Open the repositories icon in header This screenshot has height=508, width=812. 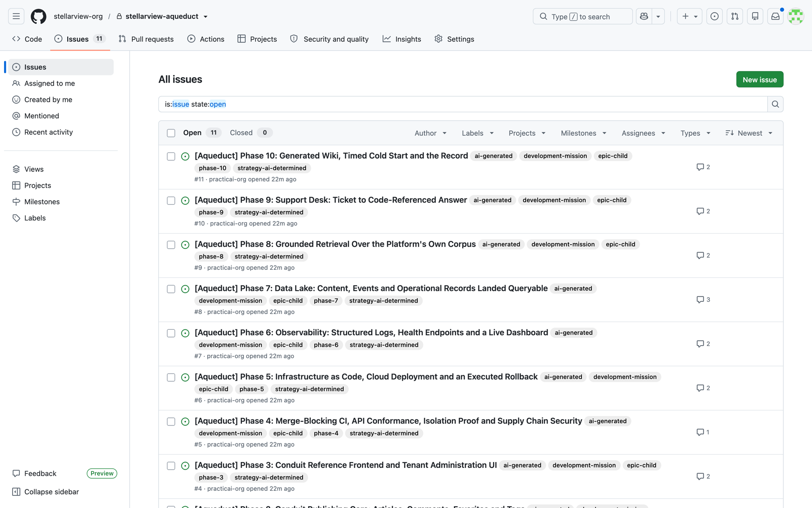(x=755, y=16)
